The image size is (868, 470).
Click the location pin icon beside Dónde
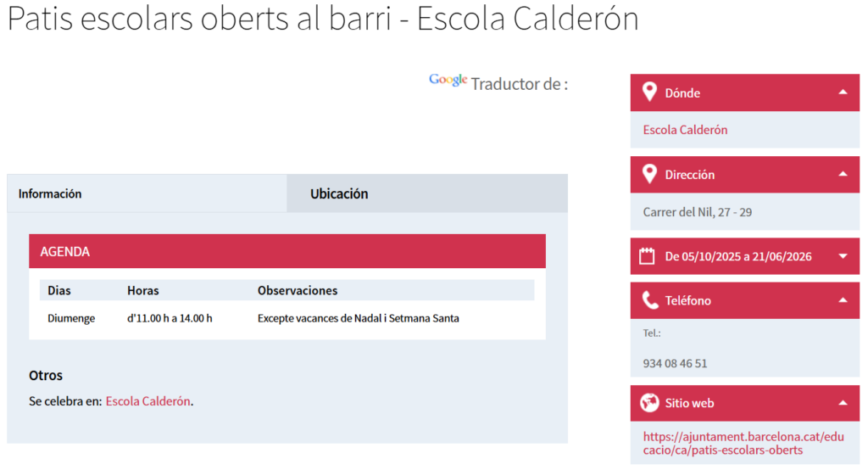[x=649, y=92]
